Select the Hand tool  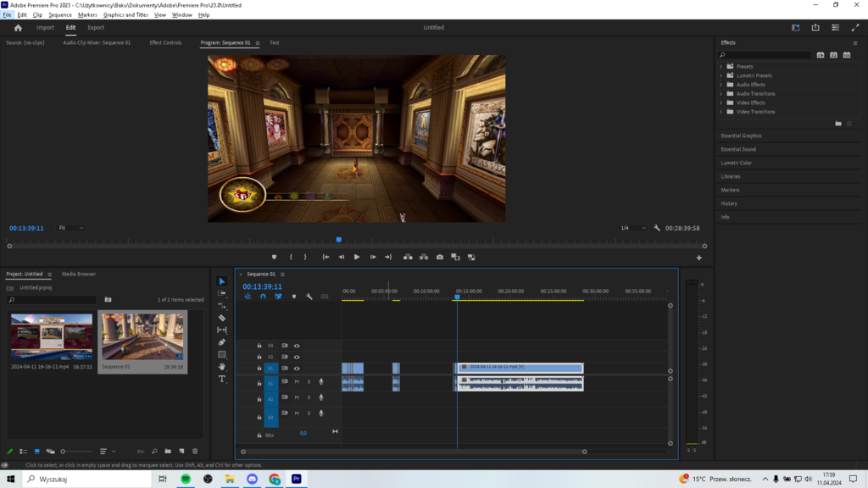[x=222, y=367]
